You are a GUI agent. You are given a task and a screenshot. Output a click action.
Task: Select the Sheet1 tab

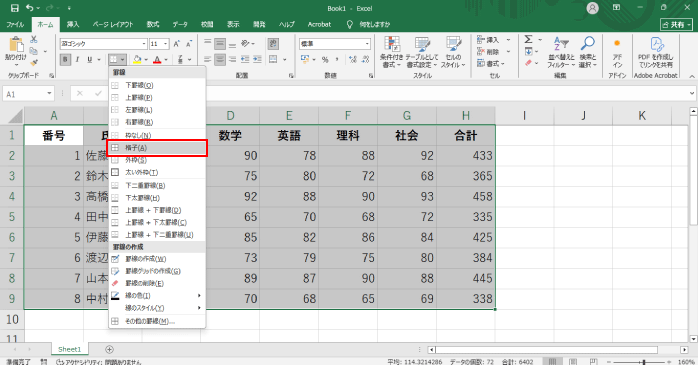click(69, 349)
